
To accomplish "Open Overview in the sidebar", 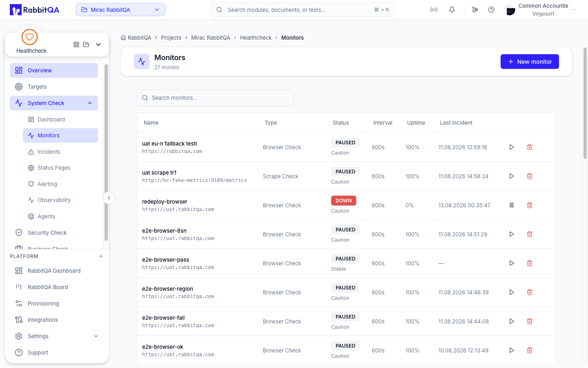I will (x=54, y=70).
